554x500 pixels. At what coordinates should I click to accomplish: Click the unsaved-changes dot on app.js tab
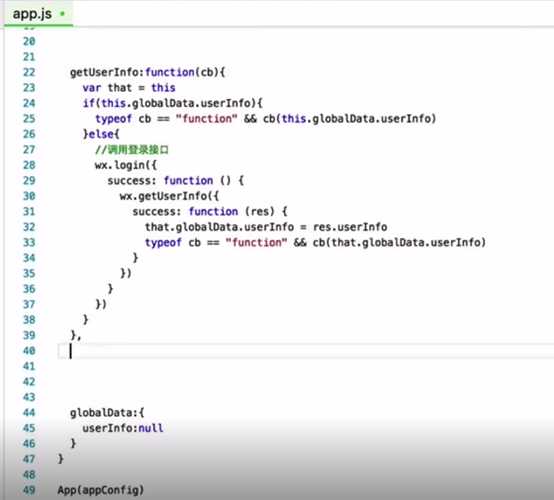click(63, 14)
